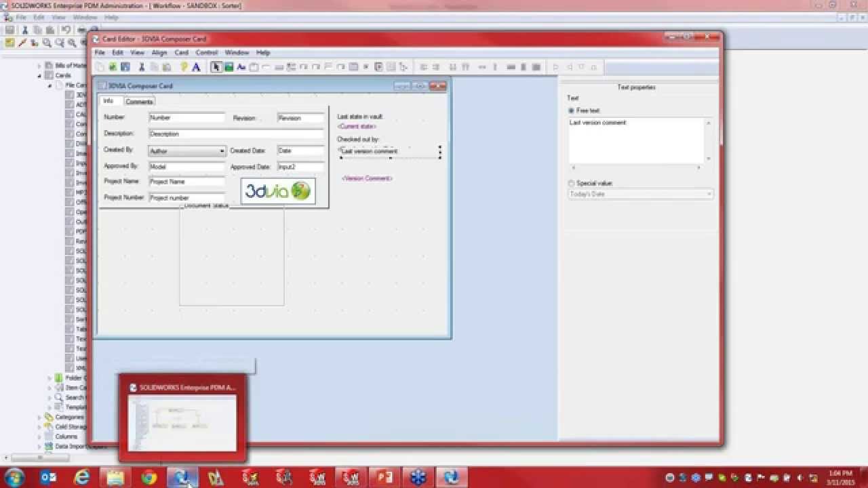The image size is (868, 488).
Task: Open Google Chrome from the taskbar
Action: tap(149, 477)
